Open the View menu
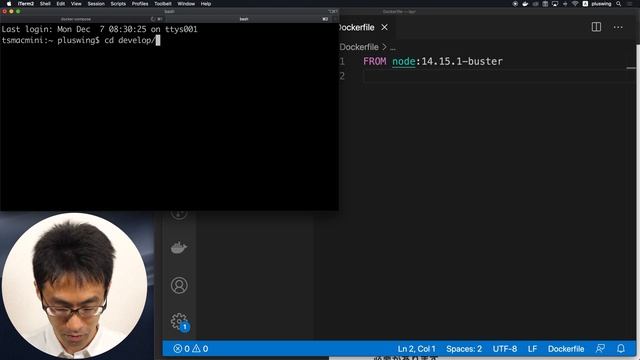The height and width of the screenshot is (360, 640). click(76, 4)
